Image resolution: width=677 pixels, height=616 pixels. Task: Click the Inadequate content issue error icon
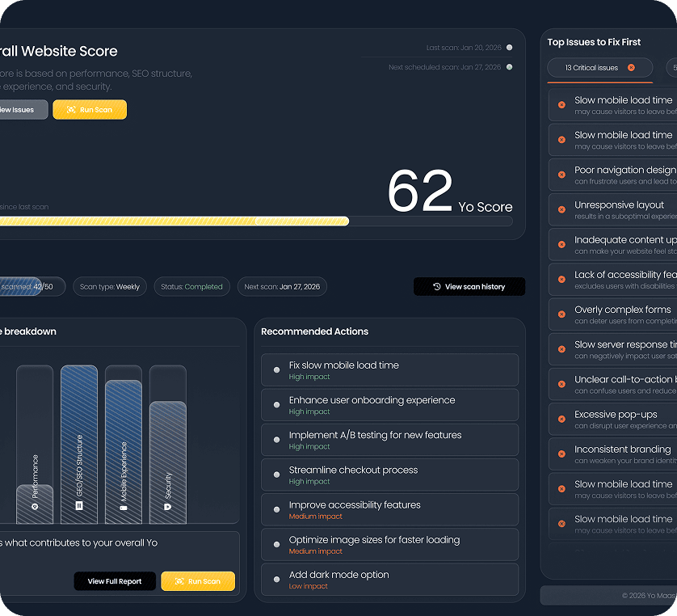point(561,244)
